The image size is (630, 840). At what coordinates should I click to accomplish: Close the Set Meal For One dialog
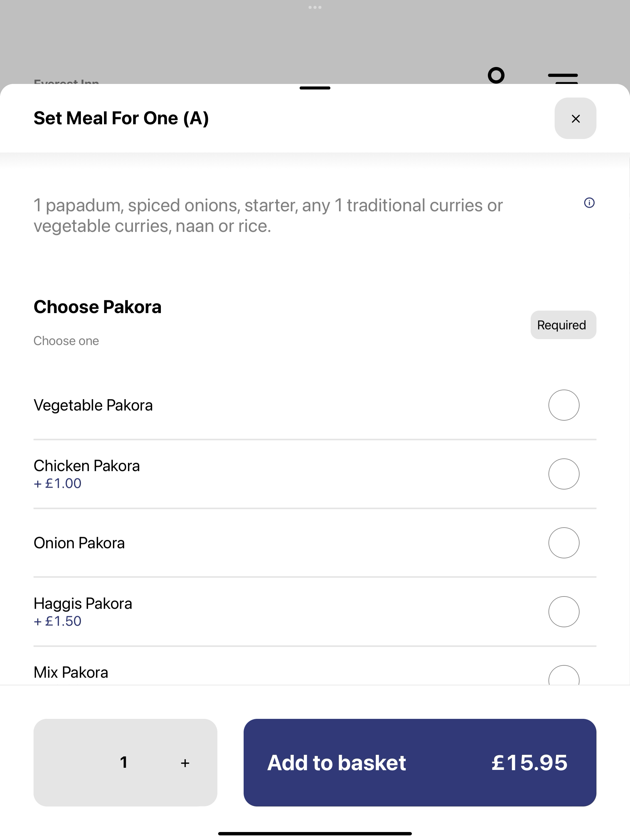pos(575,118)
